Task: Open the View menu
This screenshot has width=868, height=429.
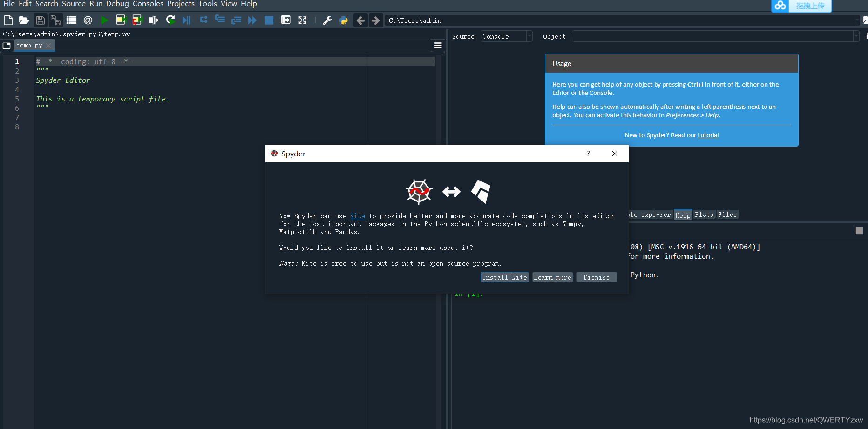Action: pyautogui.click(x=229, y=4)
